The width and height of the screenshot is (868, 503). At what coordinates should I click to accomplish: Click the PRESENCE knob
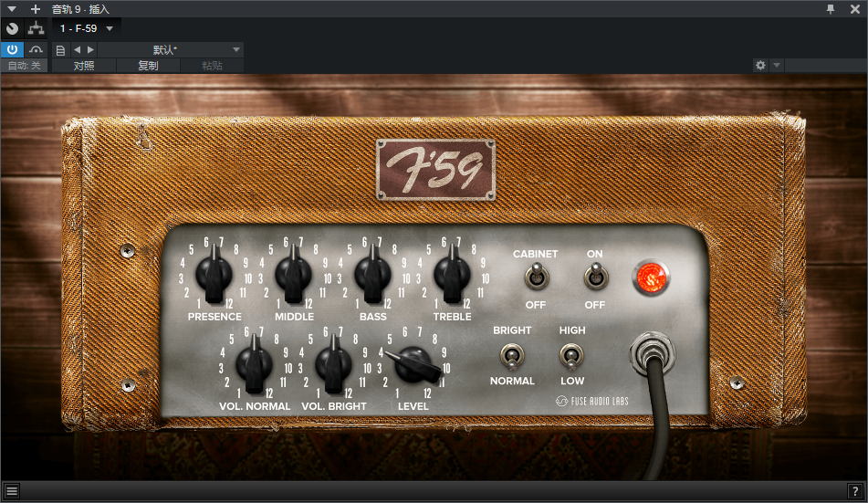[x=214, y=274]
